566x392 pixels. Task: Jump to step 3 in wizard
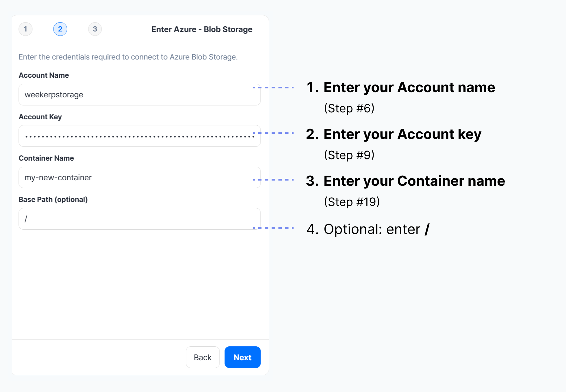(95, 29)
